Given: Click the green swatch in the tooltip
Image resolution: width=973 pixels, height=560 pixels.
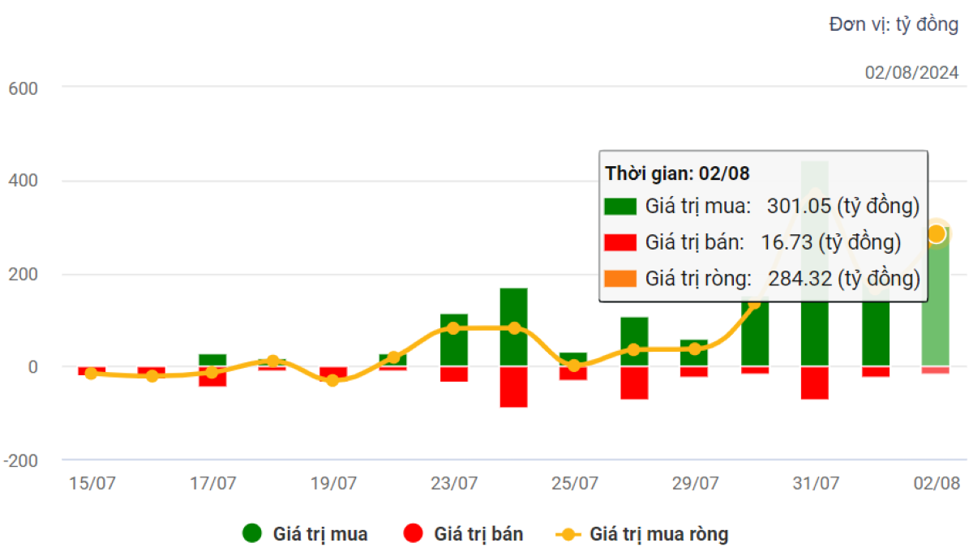Looking at the screenshot, I should coord(620,206).
